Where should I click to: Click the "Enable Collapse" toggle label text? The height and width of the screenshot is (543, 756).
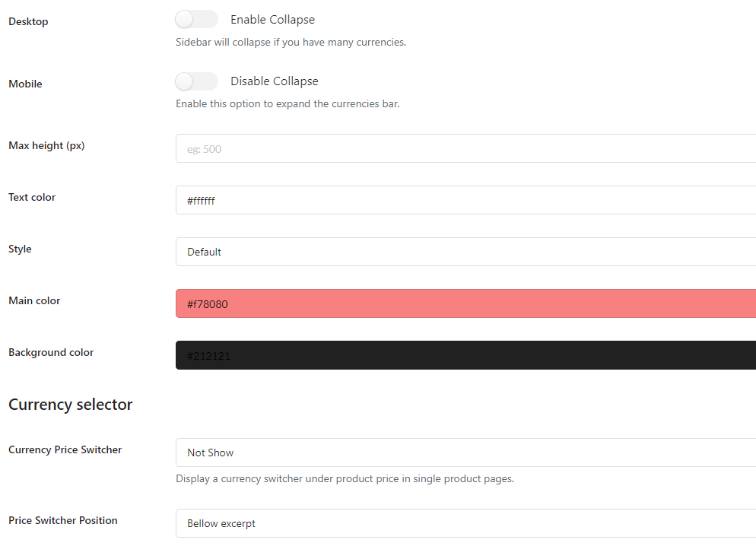(x=272, y=20)
